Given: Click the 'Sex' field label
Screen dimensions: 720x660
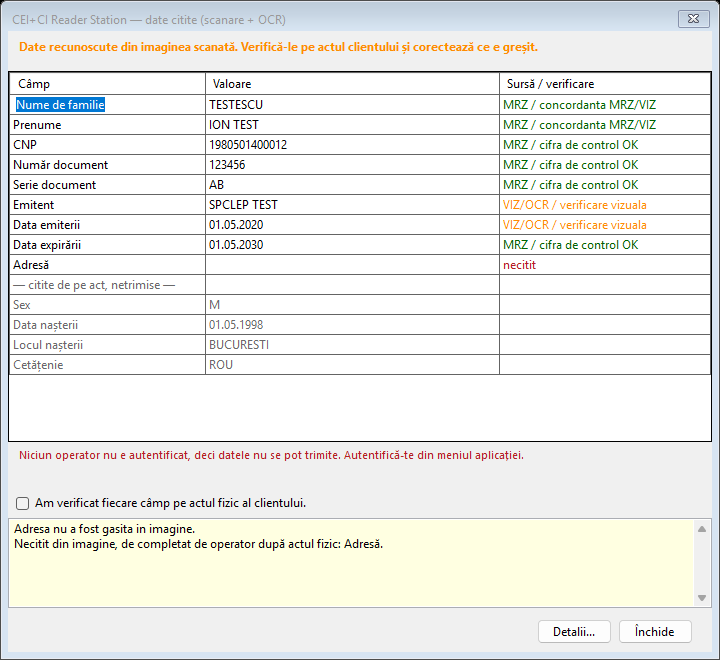Looking at the screenshot, I should 22,305.
